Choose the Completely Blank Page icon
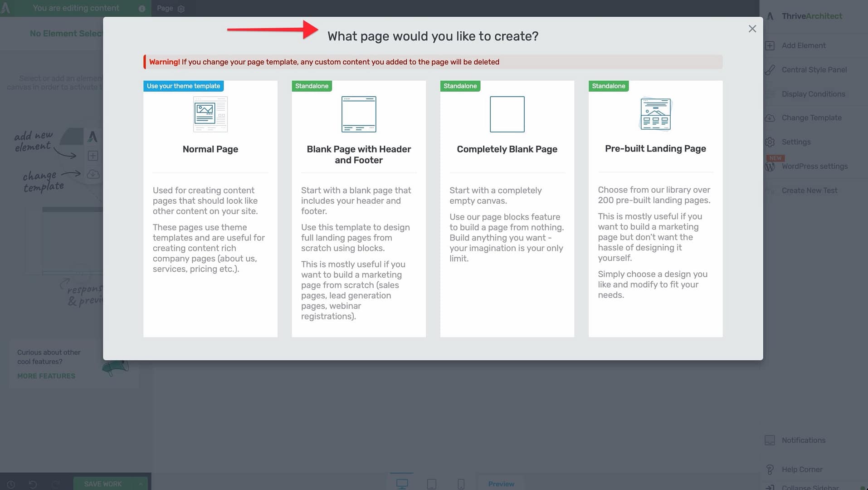This screenshot has height=490, width=868. point(507,114)
